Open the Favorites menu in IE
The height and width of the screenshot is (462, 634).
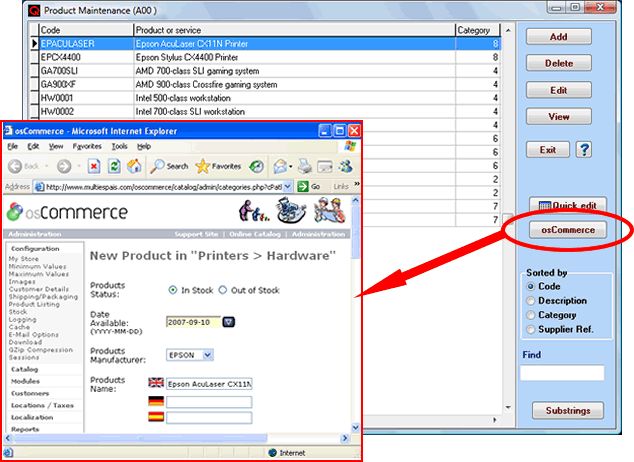(x=87, y=146)
